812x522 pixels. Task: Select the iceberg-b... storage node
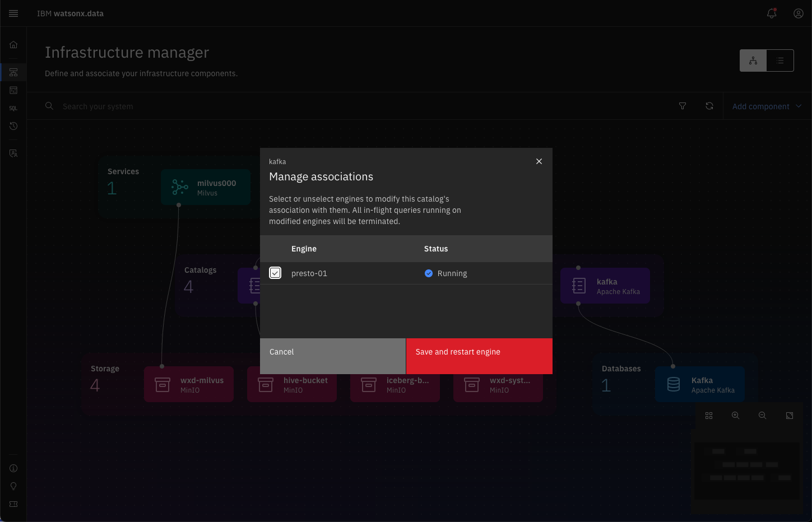coord(395,388)
